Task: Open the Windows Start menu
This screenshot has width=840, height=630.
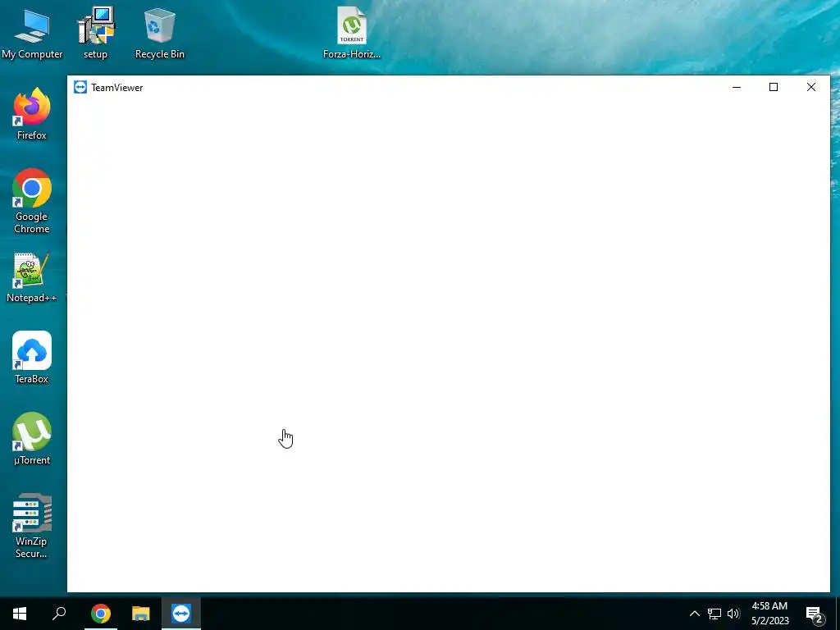Action: (20, 614)
